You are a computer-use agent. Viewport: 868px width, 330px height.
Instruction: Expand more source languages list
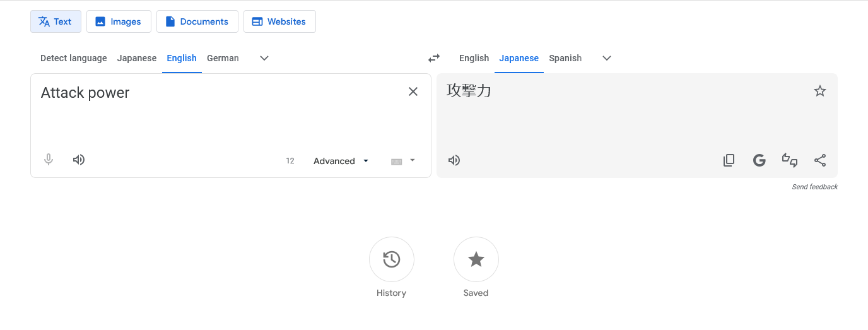pyautogui.click(x=264, y=58)
